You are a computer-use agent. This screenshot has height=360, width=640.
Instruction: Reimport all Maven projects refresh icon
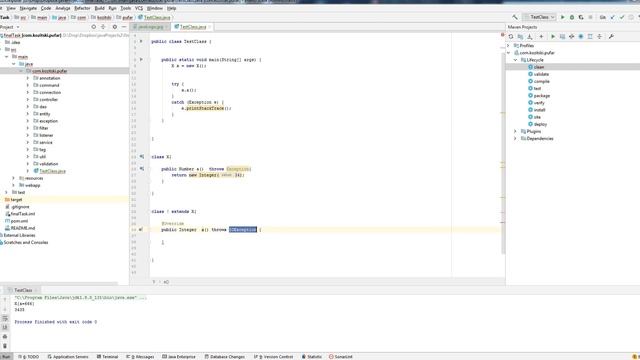point(511,36)
